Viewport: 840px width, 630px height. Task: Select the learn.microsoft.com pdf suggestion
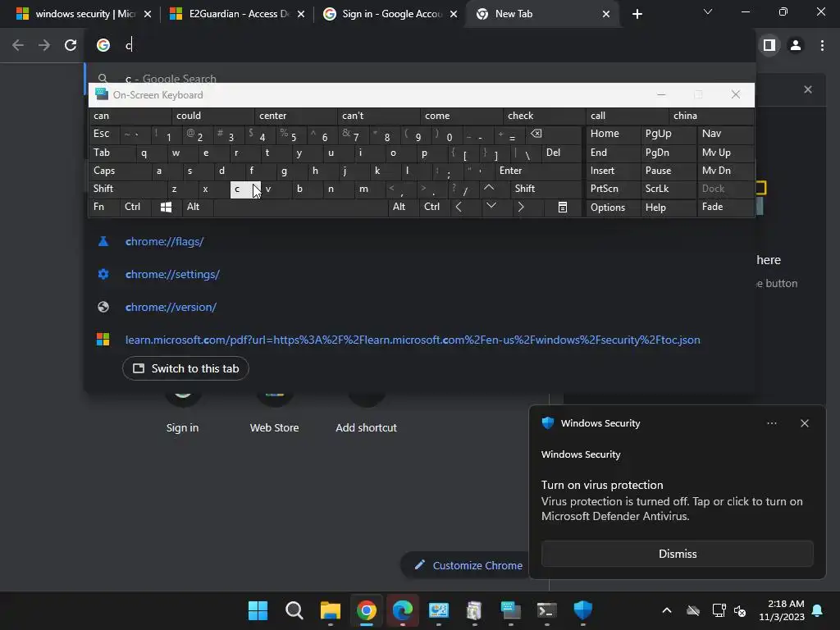pos(413,340)
